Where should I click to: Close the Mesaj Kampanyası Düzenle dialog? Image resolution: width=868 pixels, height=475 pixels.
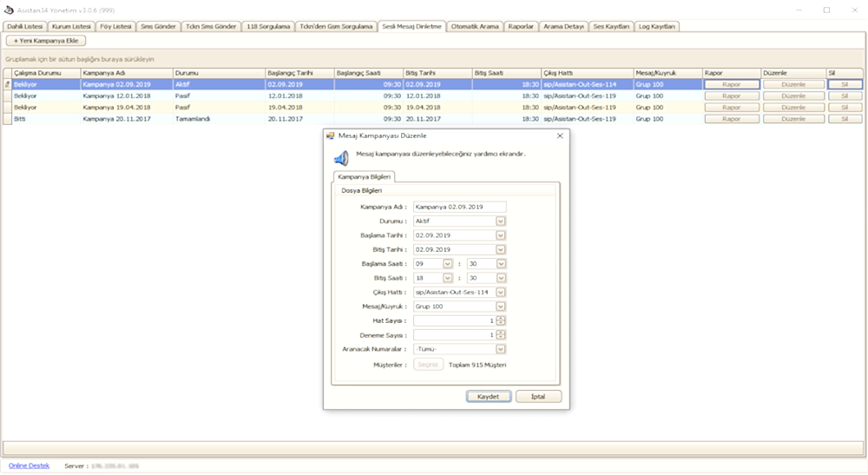pyautogui.click(x=560, y=136)
